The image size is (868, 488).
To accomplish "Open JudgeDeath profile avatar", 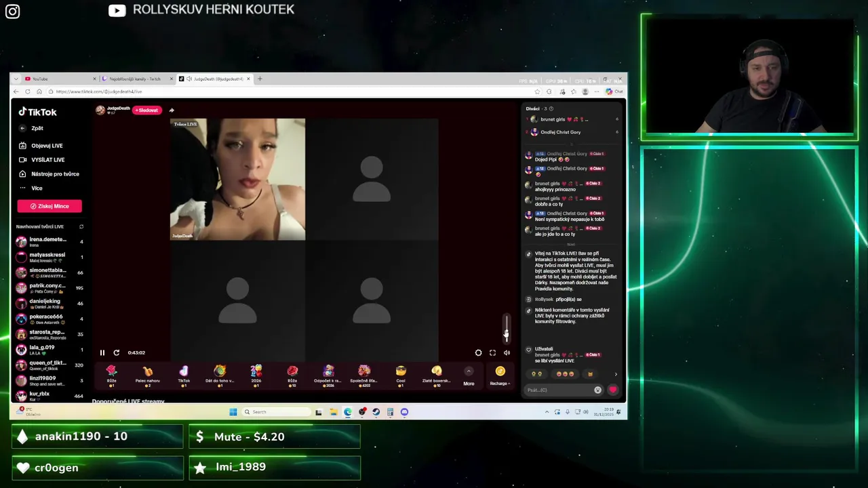I will 100,110.
